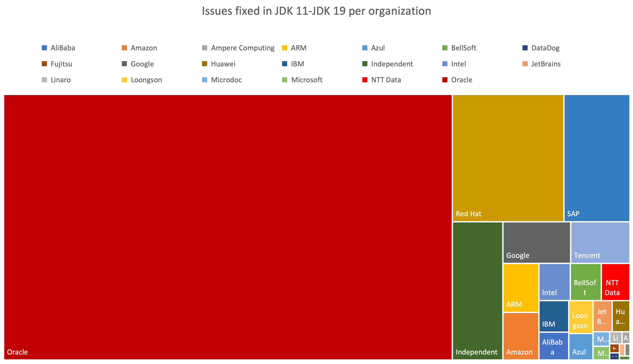The image size is (633, 364).
Task: Click the chart title about JDK 11-JDK 19
Action: click(316, 11)
